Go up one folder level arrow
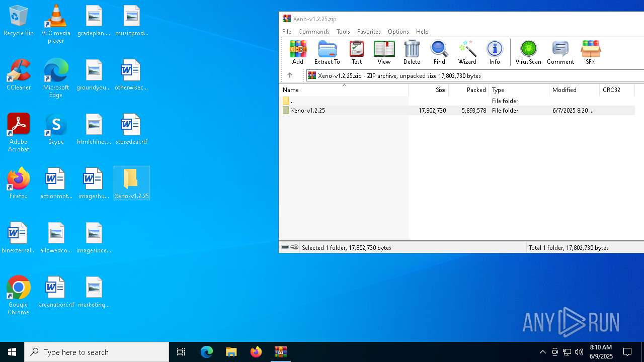644x362 pixels. [290, 75]
